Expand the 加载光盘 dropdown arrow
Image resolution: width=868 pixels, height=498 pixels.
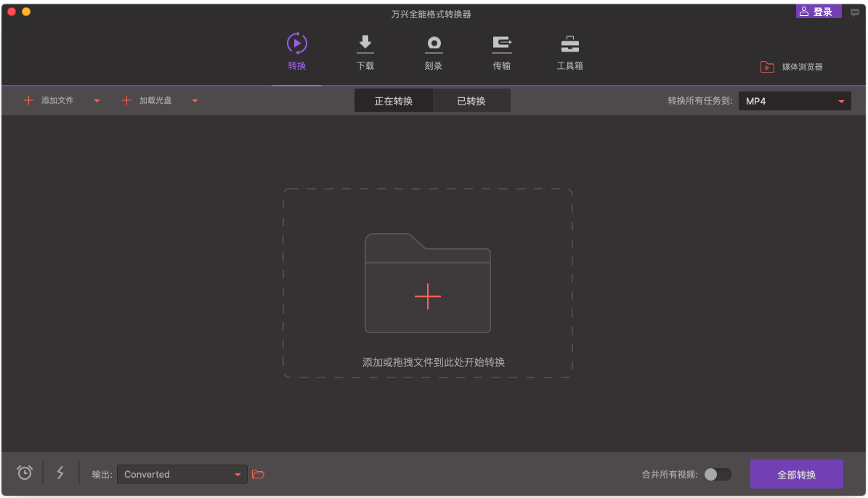click(x=195, y=101)
